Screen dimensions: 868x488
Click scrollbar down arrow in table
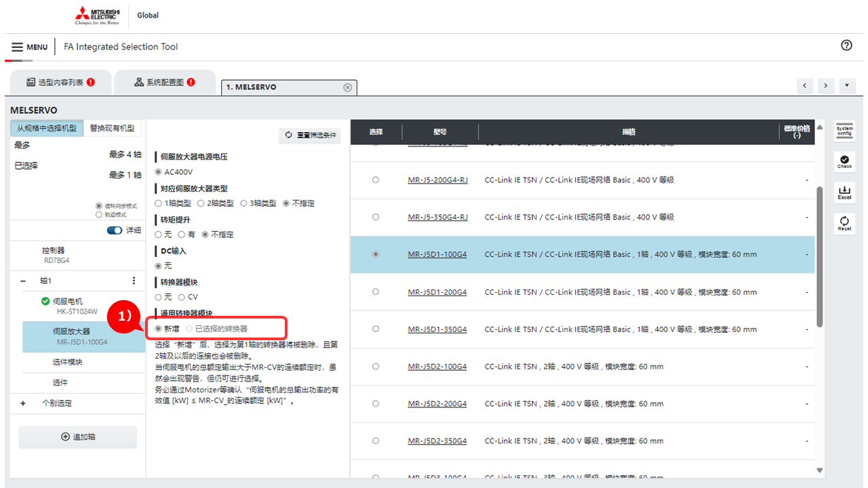[819, 470]
